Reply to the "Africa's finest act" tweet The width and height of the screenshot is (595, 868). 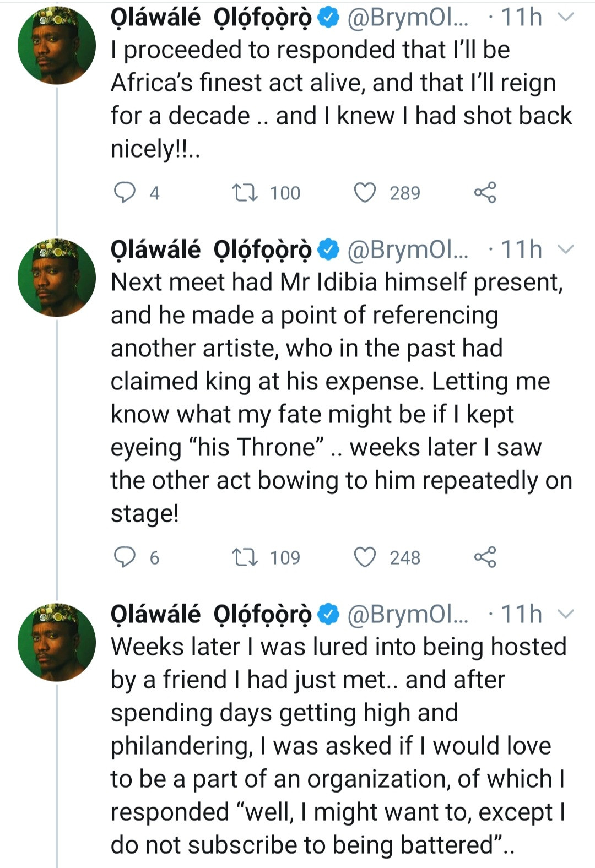point(125,193)
